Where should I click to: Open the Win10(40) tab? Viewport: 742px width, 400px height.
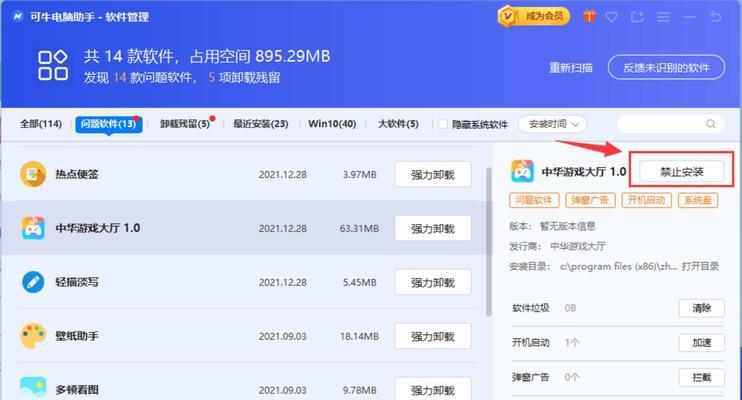point(332,124)
